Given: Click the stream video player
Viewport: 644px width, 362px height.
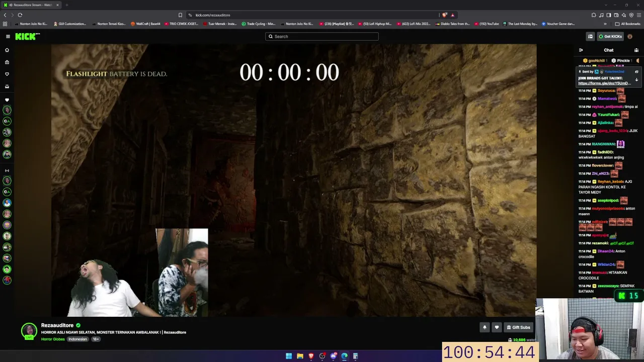Looking at the screenshot, I should coord(294,180).
